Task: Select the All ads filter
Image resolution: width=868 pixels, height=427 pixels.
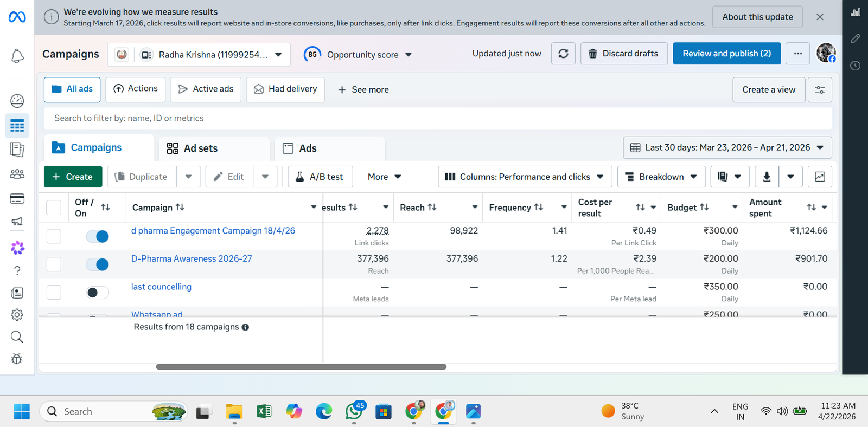Action: point(72,89)
